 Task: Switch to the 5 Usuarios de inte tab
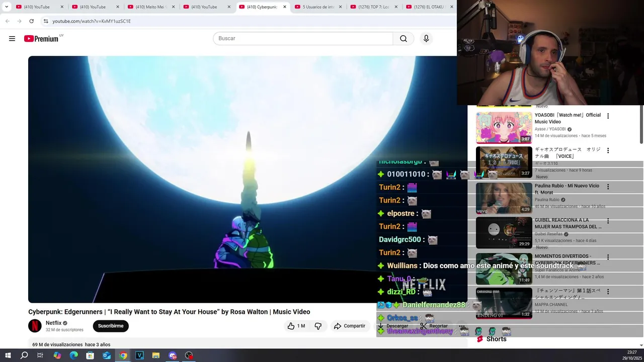click(x=317, y=7)
